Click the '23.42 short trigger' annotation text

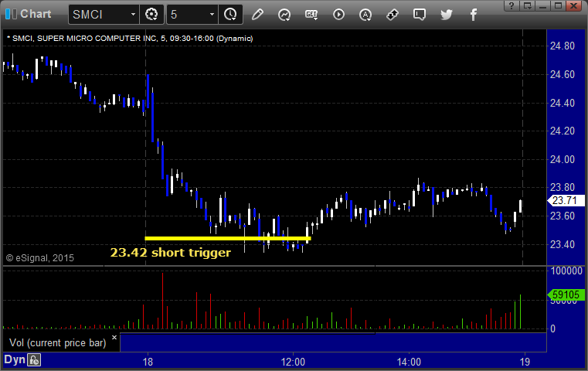pos(170,253)
